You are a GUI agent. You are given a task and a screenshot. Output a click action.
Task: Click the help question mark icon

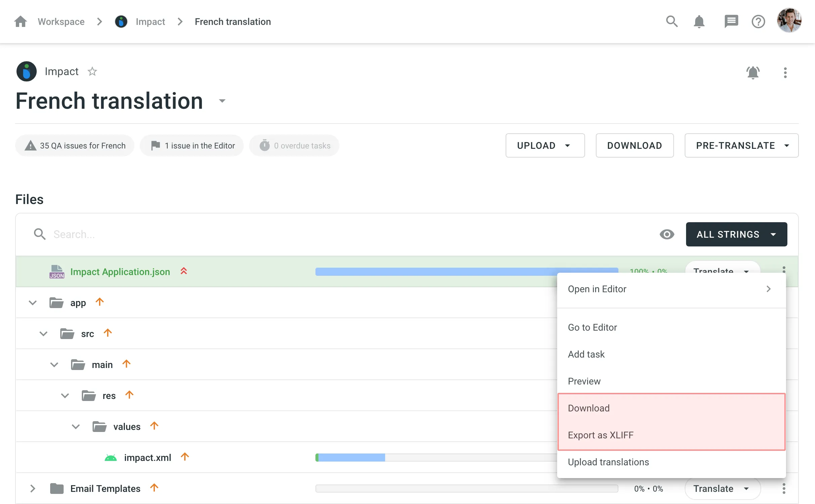758,22
